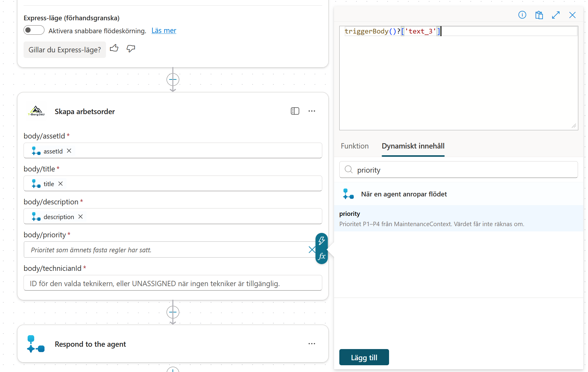Click the Gillar du Express-läge? label
The width and height of the screenshot is (588, 372).
(65, 50)
